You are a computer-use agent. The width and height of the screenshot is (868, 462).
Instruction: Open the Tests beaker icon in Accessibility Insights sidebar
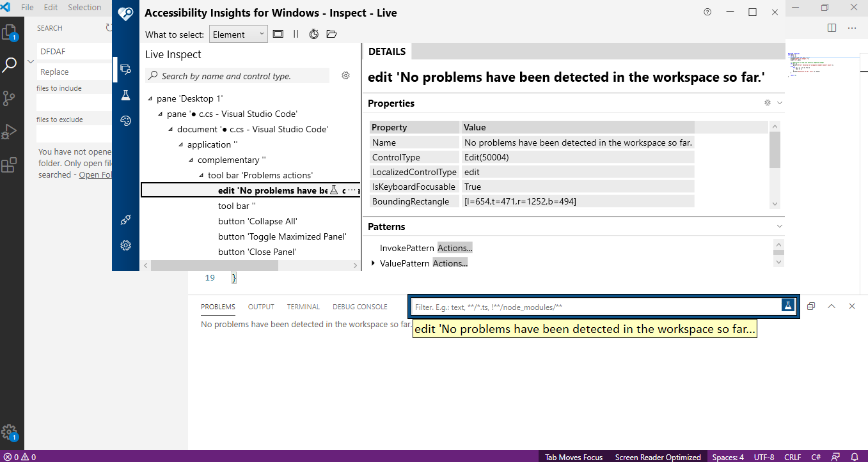(125, 95)
